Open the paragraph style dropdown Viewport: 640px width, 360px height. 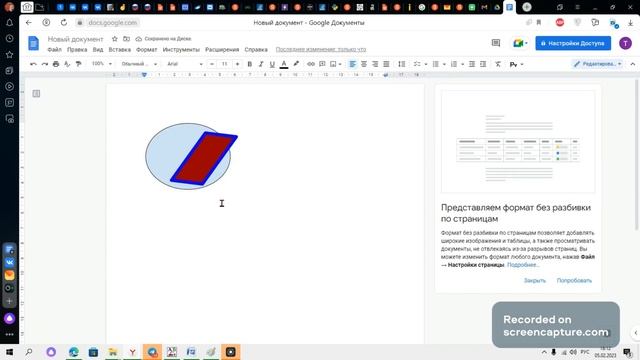point(139,64)
